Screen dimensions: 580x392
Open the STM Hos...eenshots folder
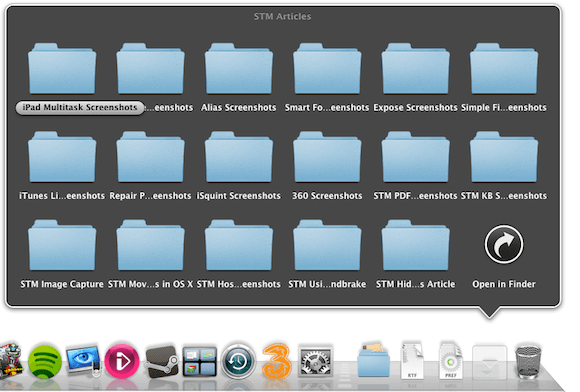(x=239, y=246)
